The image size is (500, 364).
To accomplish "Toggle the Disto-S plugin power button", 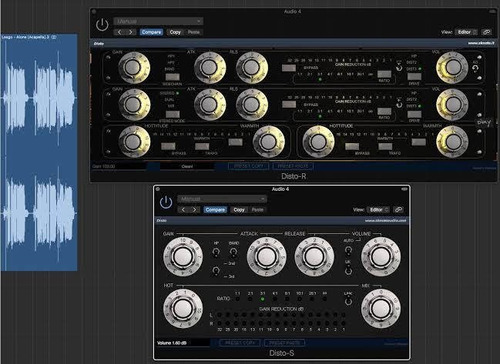I will tap(166, 202).
